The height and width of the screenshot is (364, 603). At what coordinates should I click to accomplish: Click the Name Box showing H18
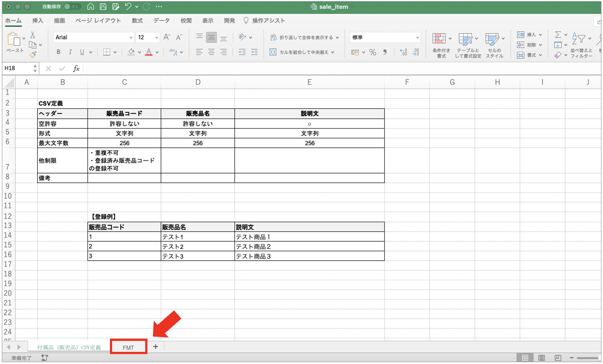click(x=18, y=68)
